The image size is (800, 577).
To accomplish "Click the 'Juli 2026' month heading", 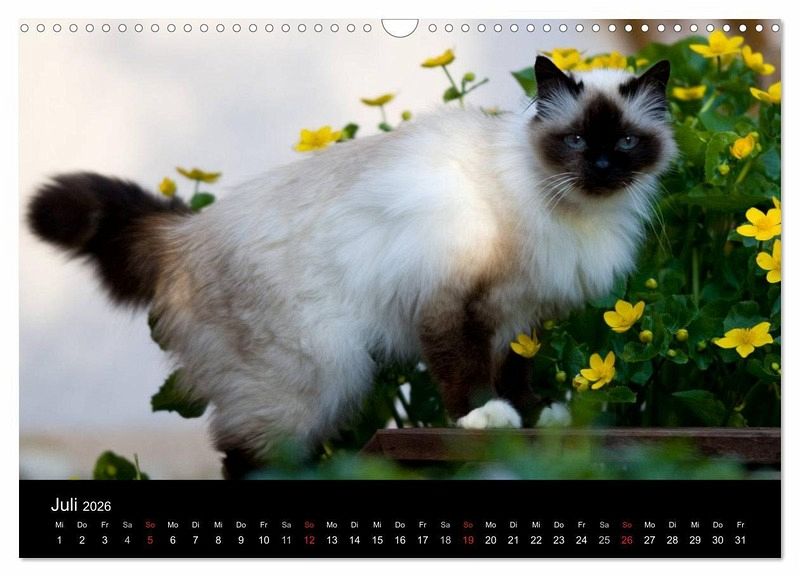I will 81,505.
